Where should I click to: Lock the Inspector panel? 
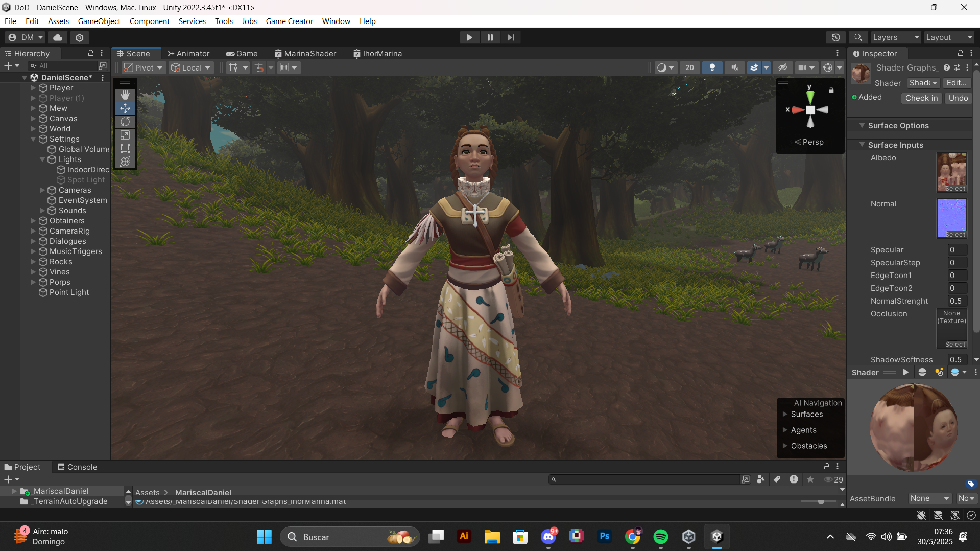click(x=960, y=53)
